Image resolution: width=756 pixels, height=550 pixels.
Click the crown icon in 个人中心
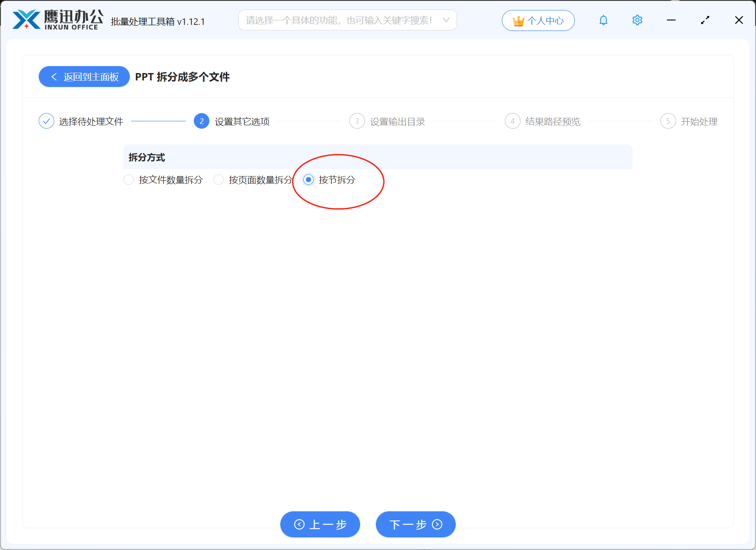point(518,20)
